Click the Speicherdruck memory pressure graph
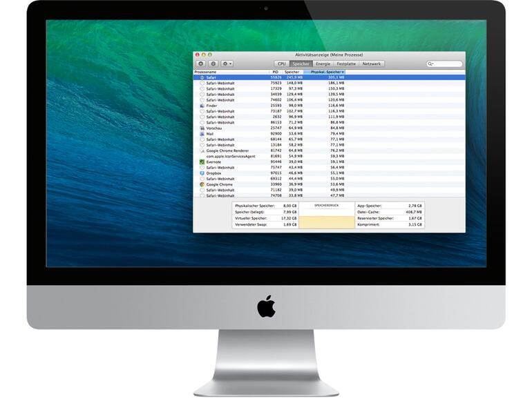 pos(327,215)
